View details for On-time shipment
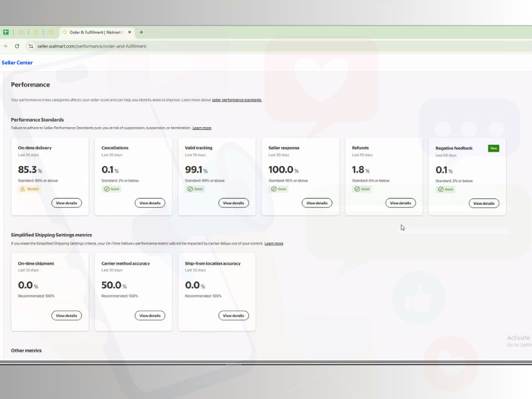 click(66, 315)
